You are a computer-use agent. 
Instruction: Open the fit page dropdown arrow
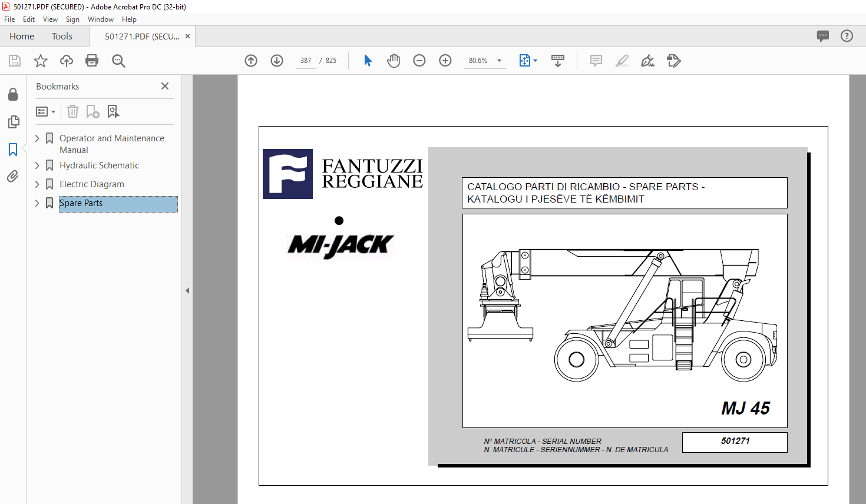pos(535,61)
